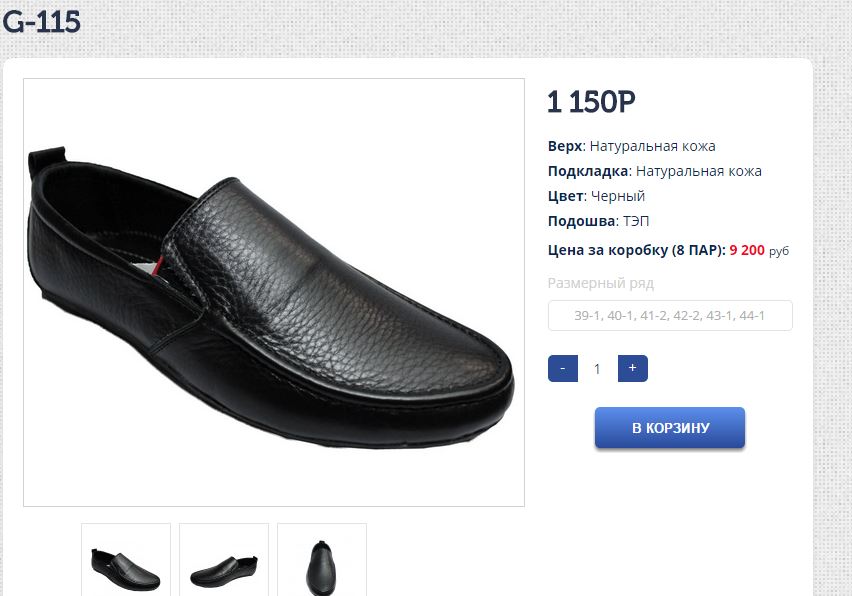Focus the quantity input field
The image size is (852, 596).
[597, 368]
